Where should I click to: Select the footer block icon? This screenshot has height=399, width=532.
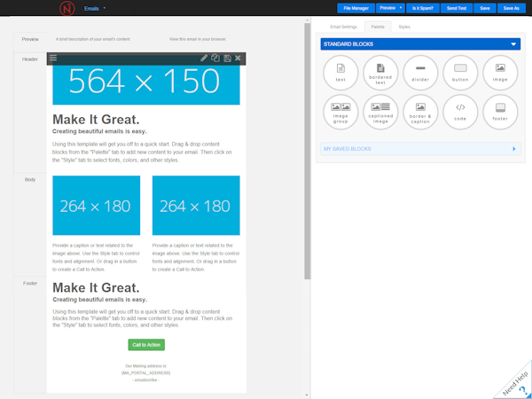pos(500,112)
